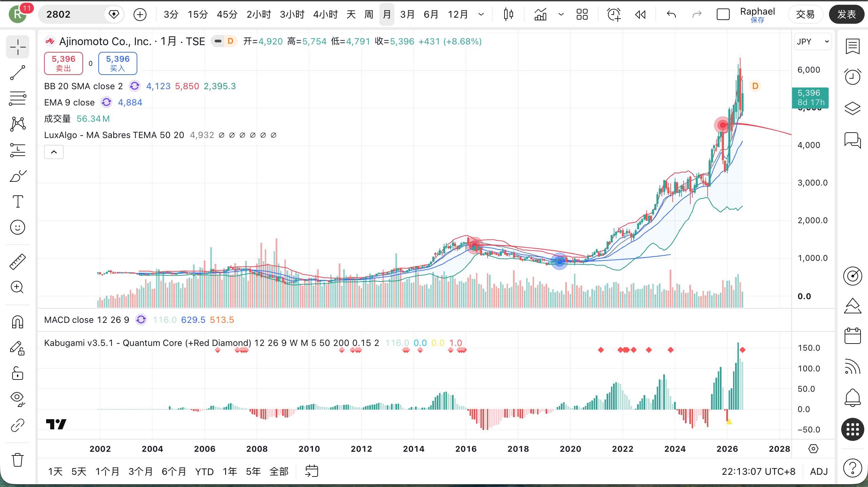Viewport: 868px width, 487px height.
Task: Open the candlestick chart type selector
Action: pos(509,15)
